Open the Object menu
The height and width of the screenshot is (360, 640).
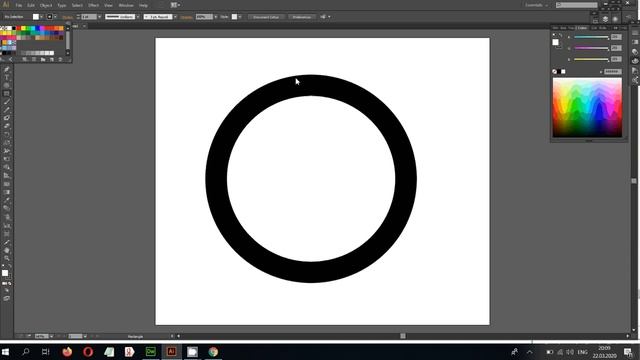[46, 5]
